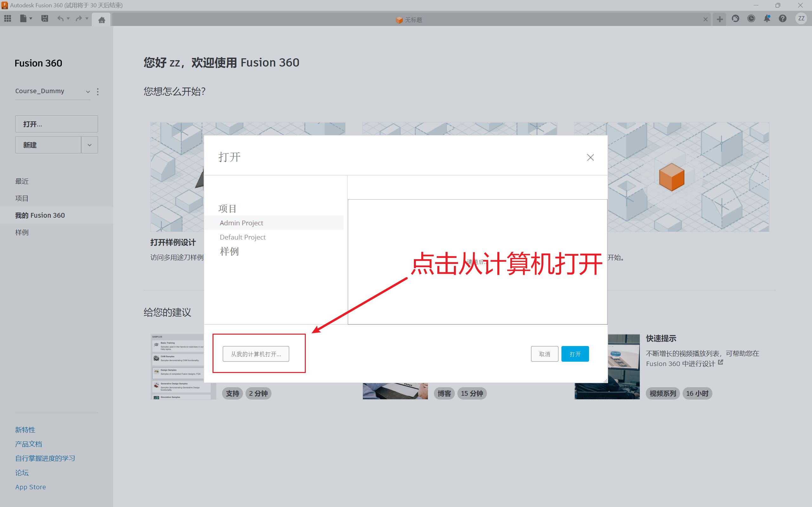The image size is (812, 507).
Task: Click the 从我的计算机打开 button
Action: 256,353
